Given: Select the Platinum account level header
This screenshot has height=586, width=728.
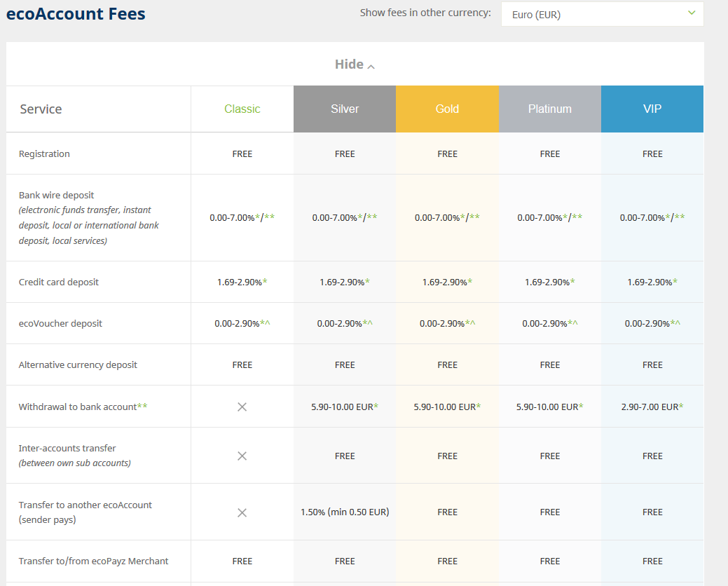Looking at the screenshot, I should click(x=550, y=109).
